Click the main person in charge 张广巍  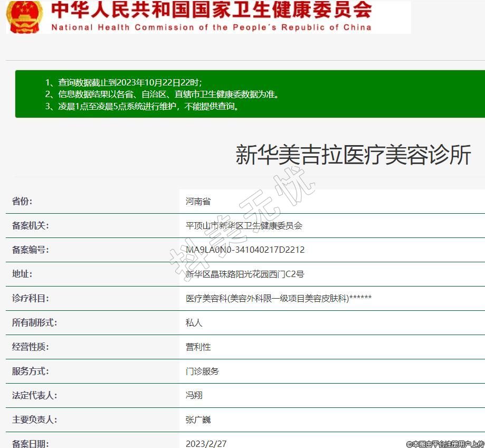click(x=198, y=420)
